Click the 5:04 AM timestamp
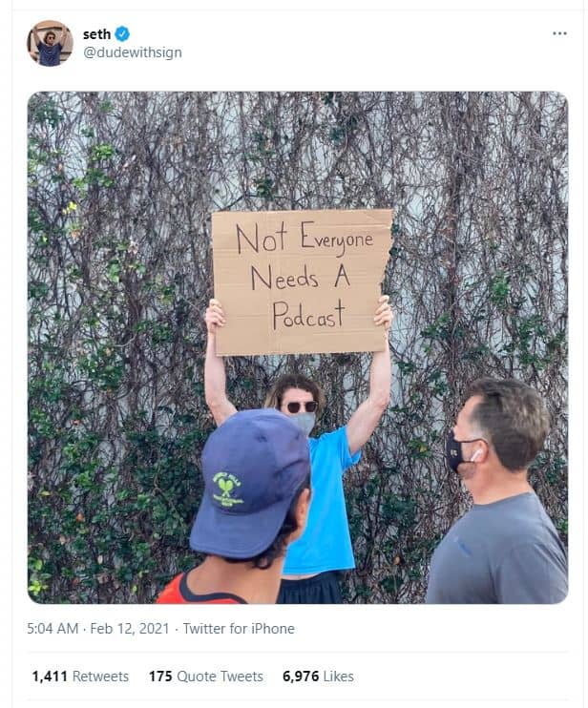Viewport: 588px width, 708px height. click(52, 629)
